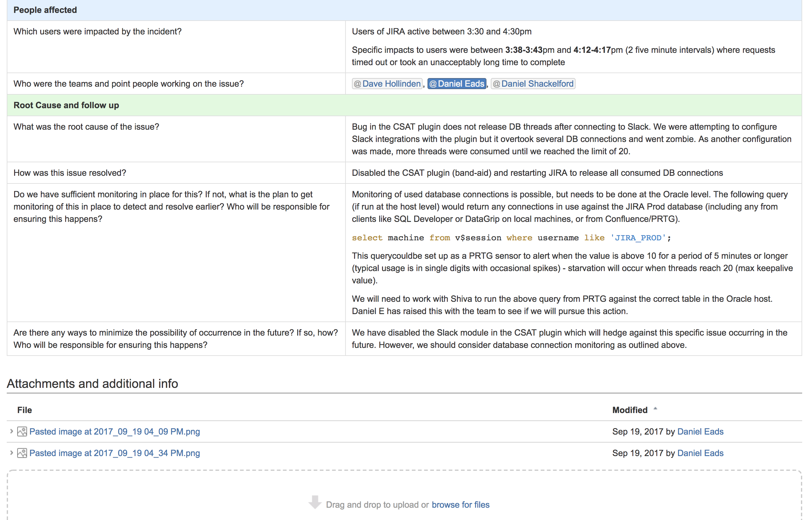Click the upload arrow icon in drop zone
Viewport: 812px width, 520px height.
[x=315, y=502]
